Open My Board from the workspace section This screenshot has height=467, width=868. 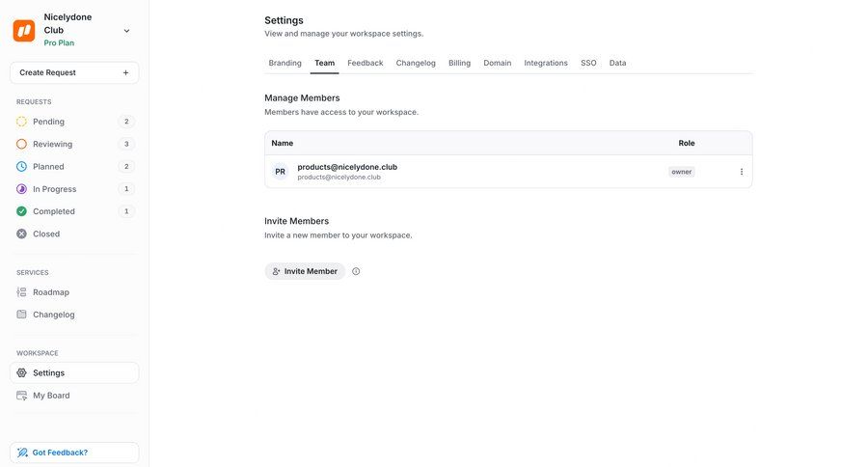point(51,396)
